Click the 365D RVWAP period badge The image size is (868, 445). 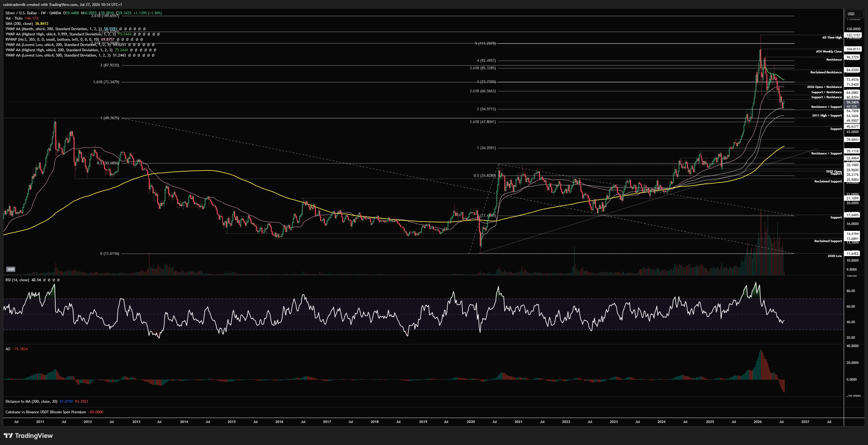tap(11, 269)
